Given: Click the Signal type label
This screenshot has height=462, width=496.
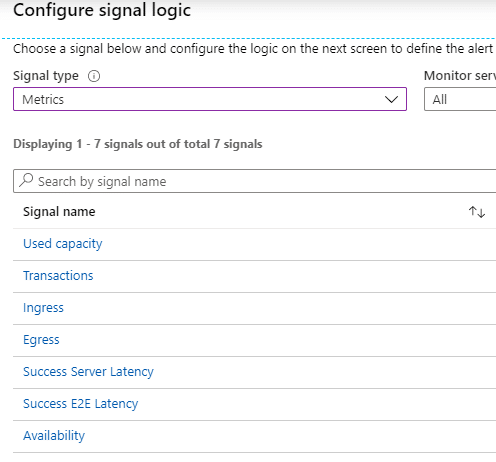Looking at the screenshot, I should [x=46, y=76].
